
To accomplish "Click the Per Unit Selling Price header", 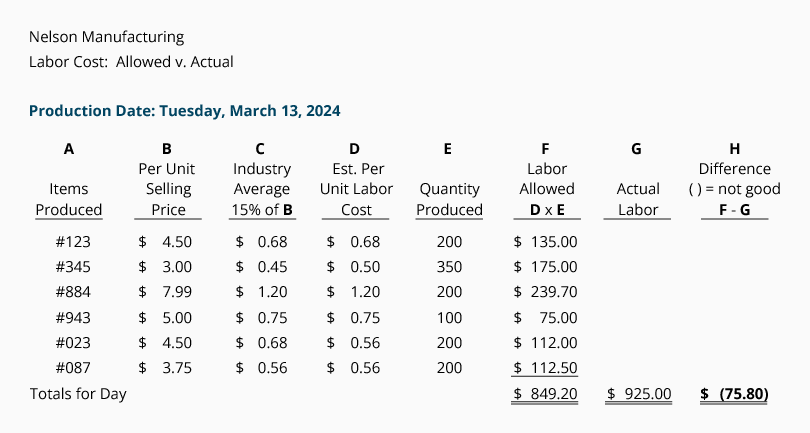I will click(x=168, y=189).
